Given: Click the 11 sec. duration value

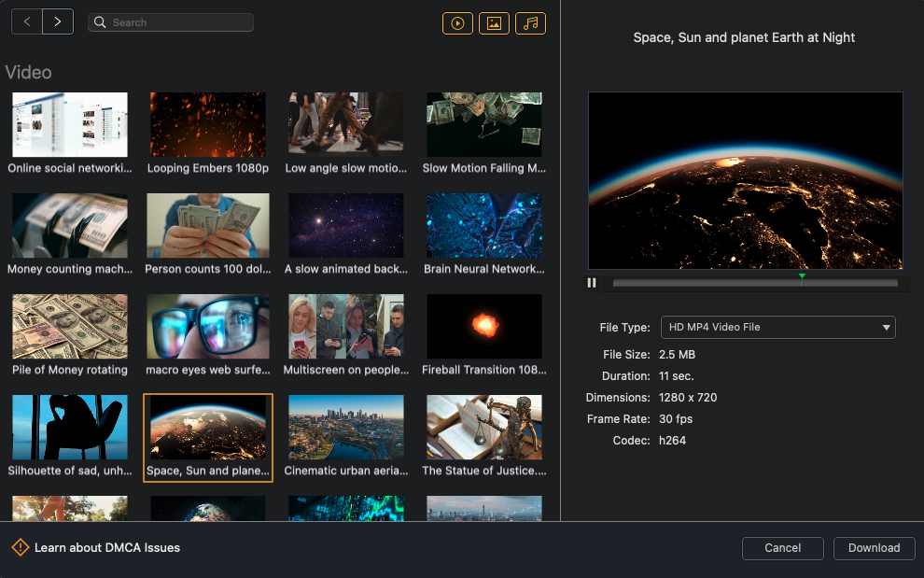Looking at the screenshot, I should [x=677, y=375].
